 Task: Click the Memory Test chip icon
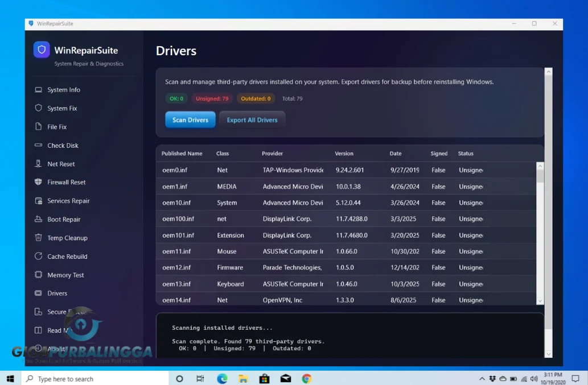38,275
